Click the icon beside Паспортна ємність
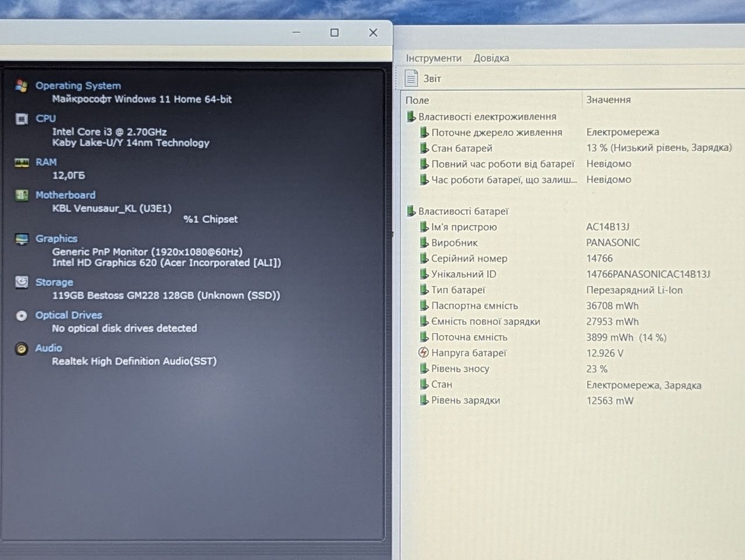745x560 pixels. (424, 305)
